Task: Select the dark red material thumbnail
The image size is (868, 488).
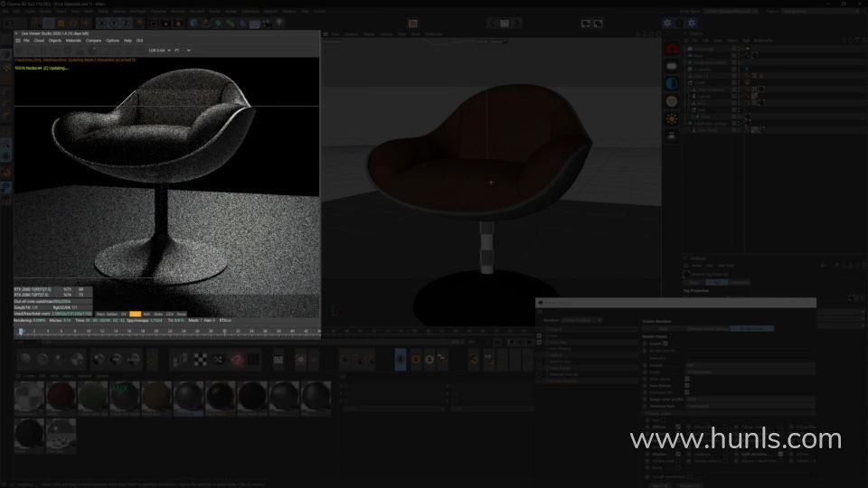Action: [x=61, y=396]
